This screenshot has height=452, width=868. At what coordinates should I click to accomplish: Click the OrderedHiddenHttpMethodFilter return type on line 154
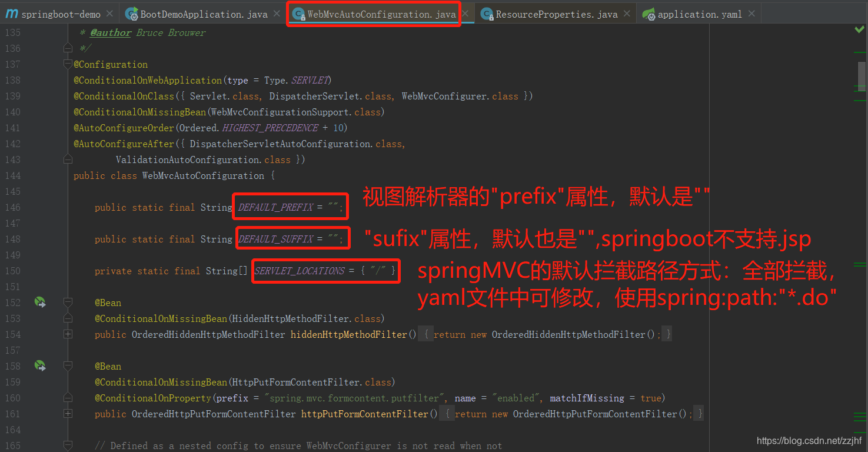point(208,334)
